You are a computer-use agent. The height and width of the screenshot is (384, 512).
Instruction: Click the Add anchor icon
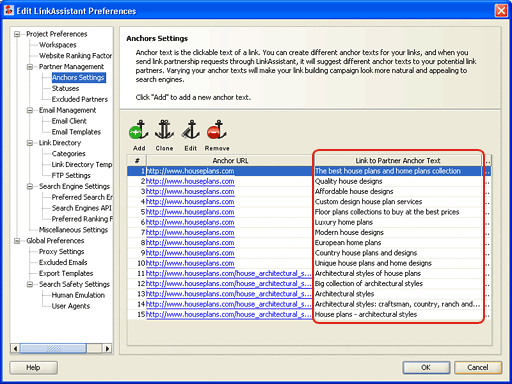coord(139,130)
